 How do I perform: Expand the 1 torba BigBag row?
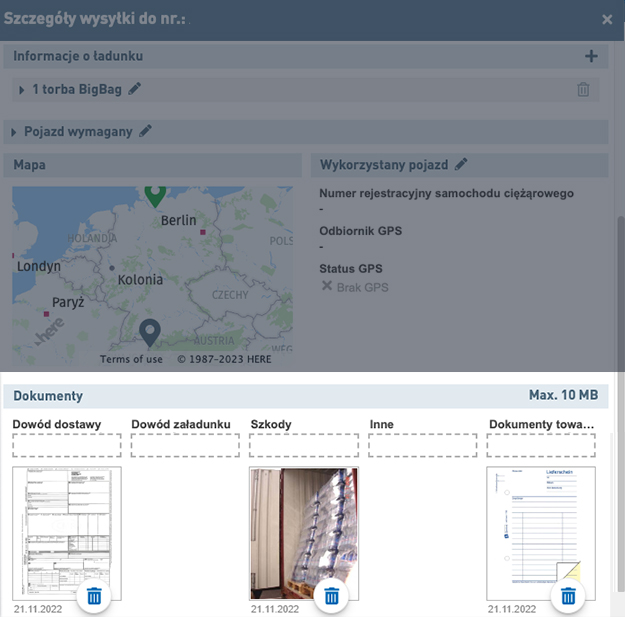[22, 90]
